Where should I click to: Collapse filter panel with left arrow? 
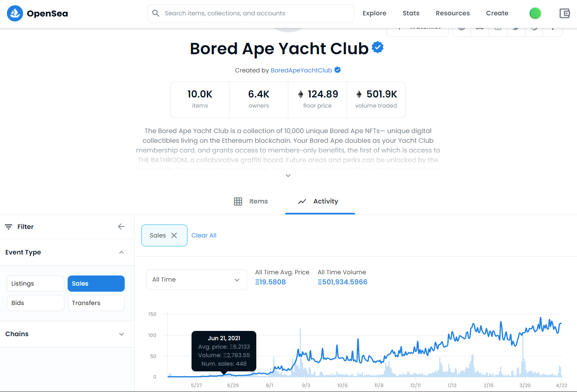[121, 227]
